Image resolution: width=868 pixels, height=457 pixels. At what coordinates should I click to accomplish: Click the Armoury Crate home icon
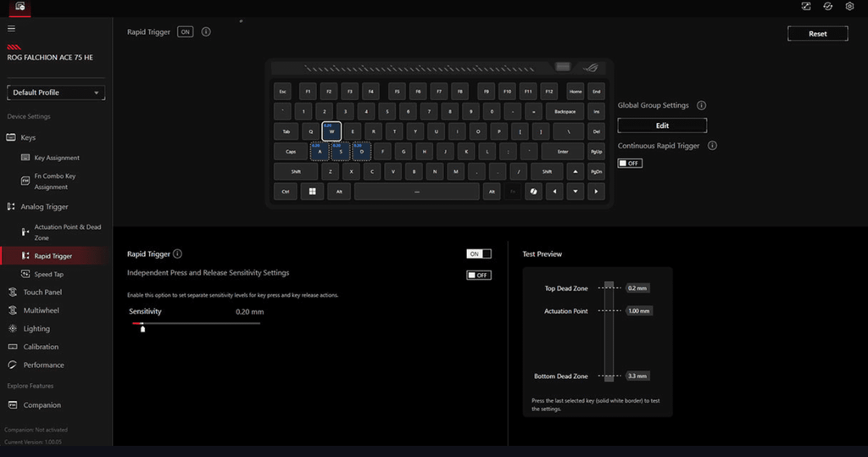tap(20, 7)
